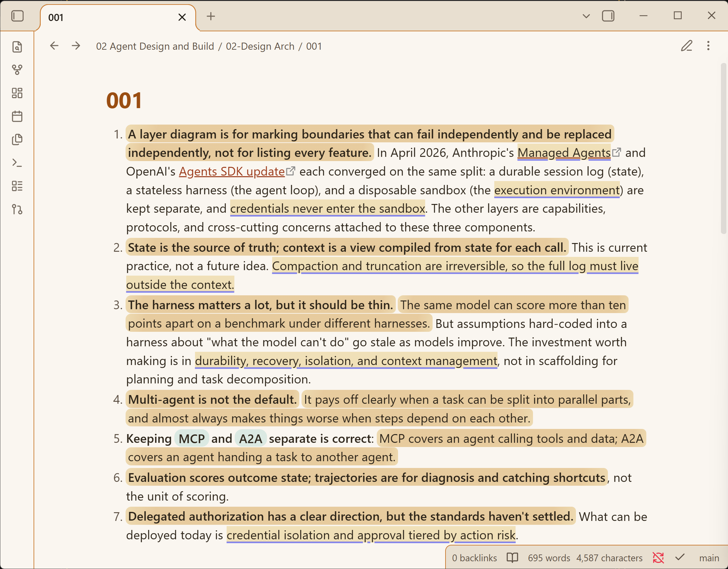Viewport: 728px width, 569px height.
Task: Toggle the left sidebar
Action: pos(17,16)
